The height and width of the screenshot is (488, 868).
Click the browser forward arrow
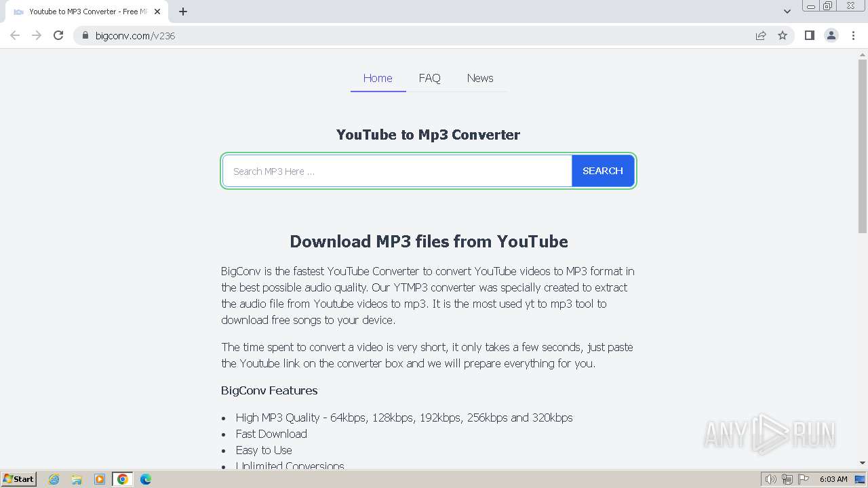(37, 35)
